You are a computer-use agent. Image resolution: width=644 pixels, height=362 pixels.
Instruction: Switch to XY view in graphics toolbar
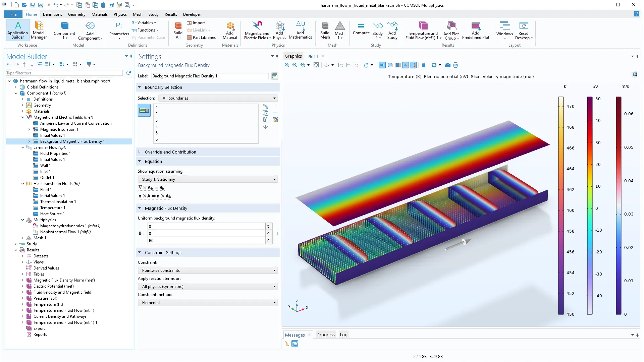(x=340, y=65)
